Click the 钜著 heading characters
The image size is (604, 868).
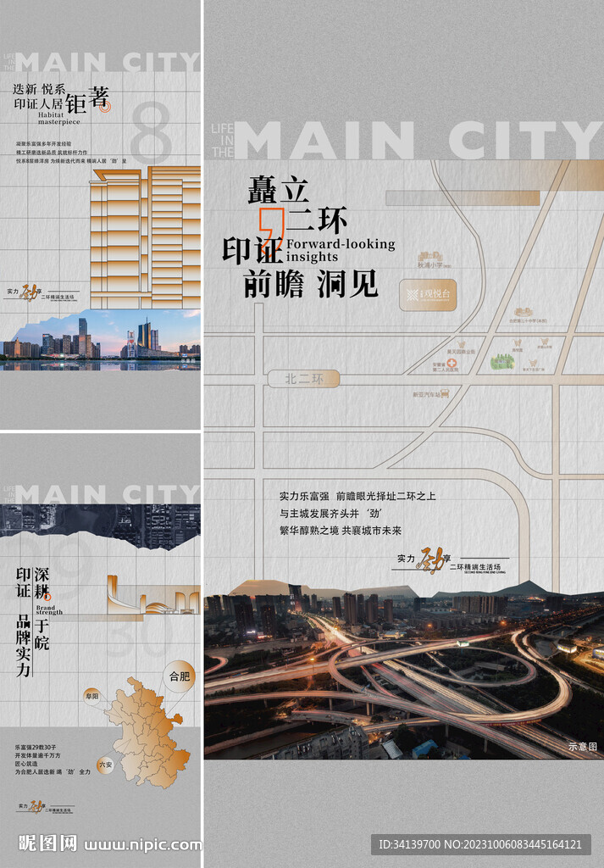(87, 101)
